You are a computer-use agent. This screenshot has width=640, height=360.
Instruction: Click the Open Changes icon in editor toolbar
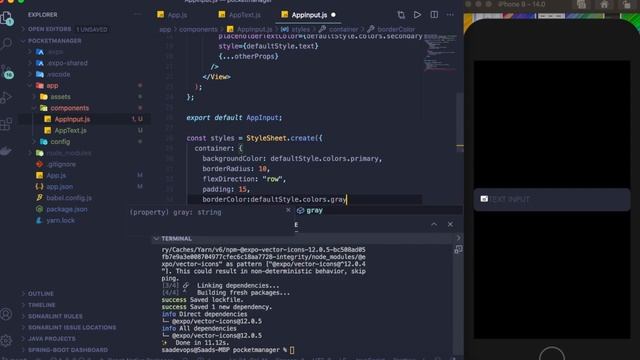pyautogui.click(x=401, y=15)
